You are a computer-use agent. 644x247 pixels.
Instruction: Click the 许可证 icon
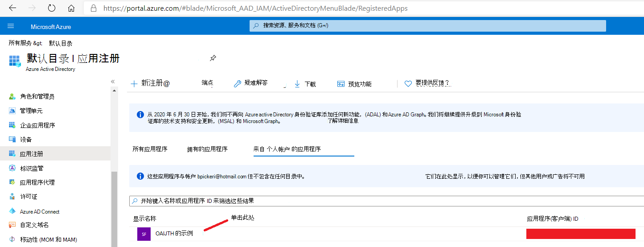(12, 197)
